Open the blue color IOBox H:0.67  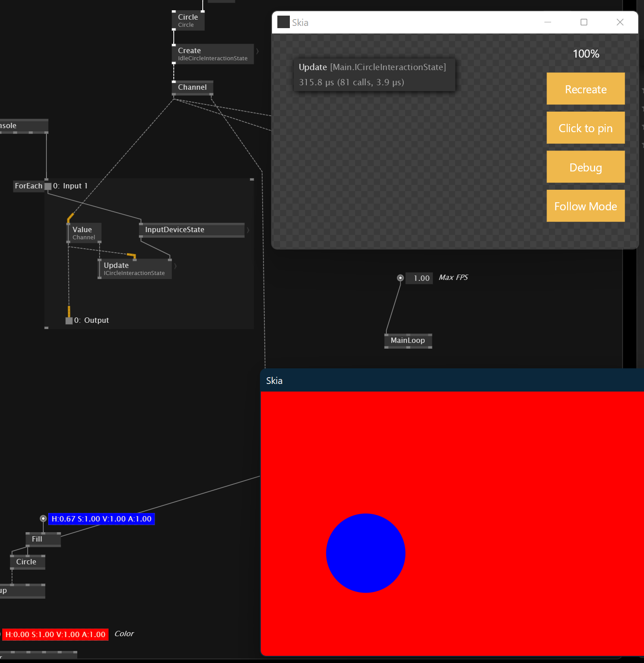click(x=101, y=519)
